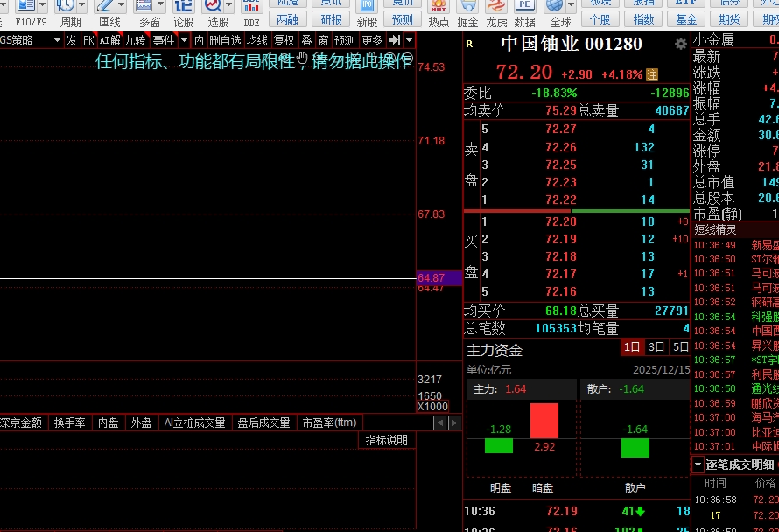The width and height of the screenshot is (779, 532).
Task: Click the red/green buy-sell ratio bar
Action: (x=576, y=211)
